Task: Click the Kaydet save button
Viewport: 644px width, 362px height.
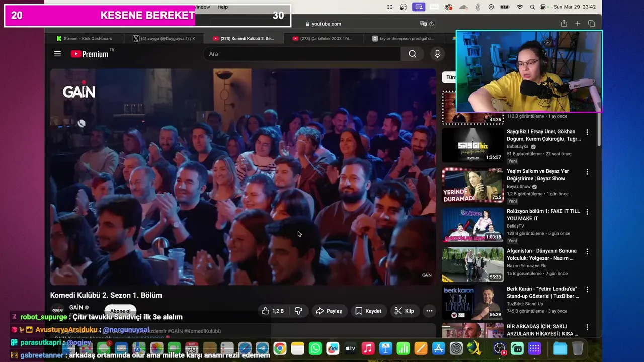Action: point(368,311)
